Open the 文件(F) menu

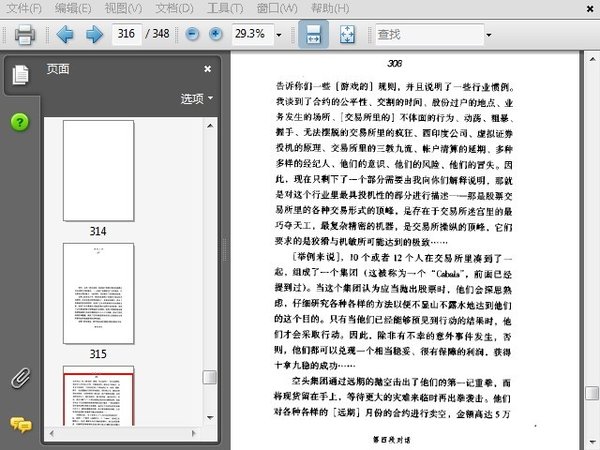pyautogui.click(x=24, y=8)
